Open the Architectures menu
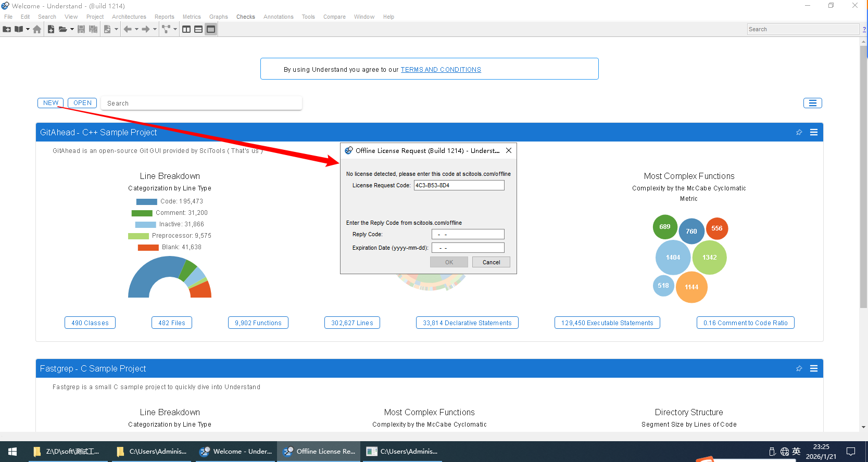 click(x=129, y=17)
